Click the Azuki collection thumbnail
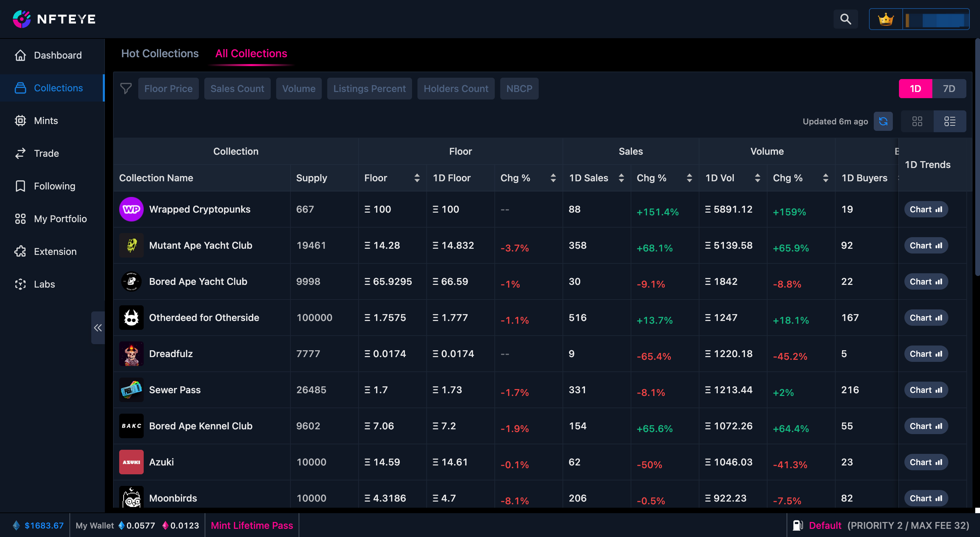The width and height of the screenshot is (980, 537). [x=131, y=462]
